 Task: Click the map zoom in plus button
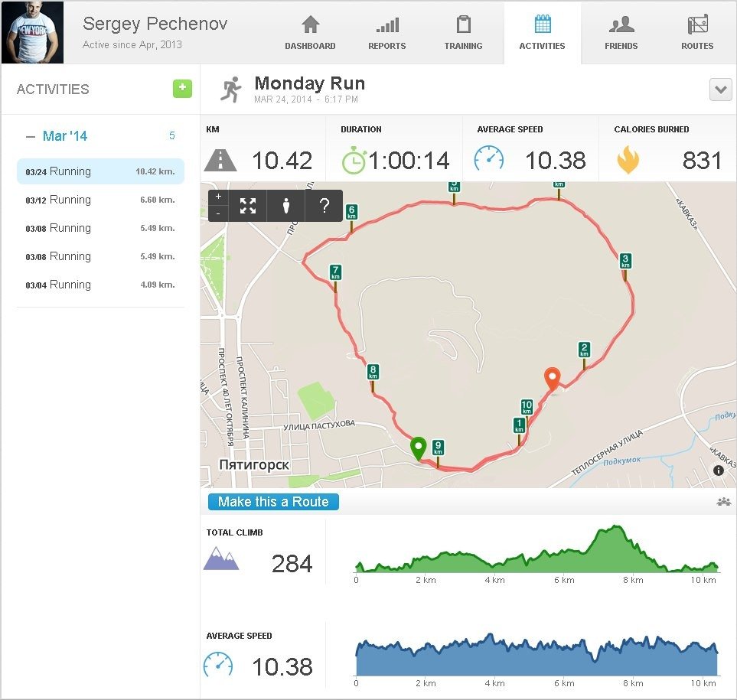[218, 197]
